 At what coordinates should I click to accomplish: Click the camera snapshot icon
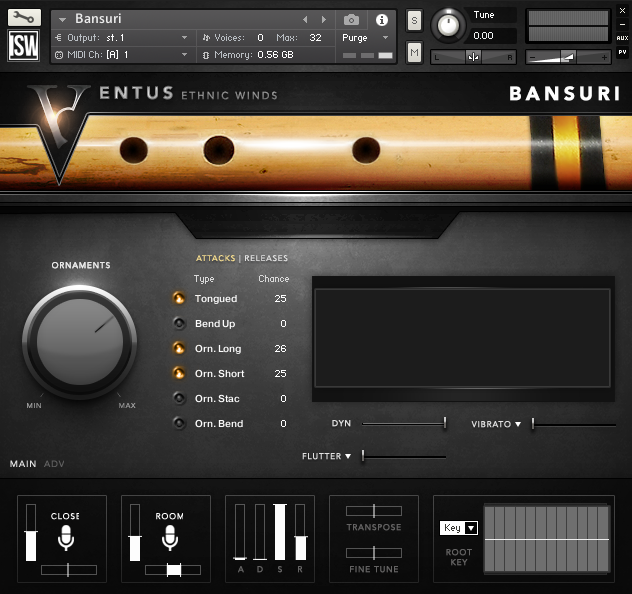coord(351,20)
